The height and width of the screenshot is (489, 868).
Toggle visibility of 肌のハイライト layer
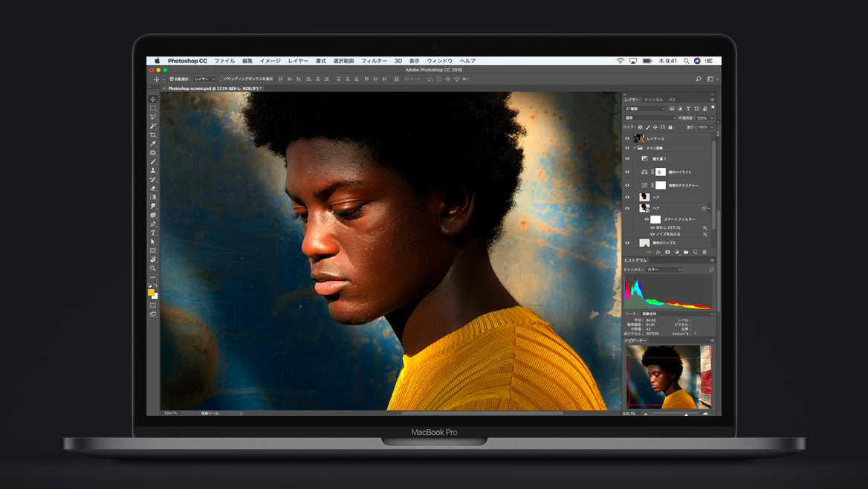(627, 172)
